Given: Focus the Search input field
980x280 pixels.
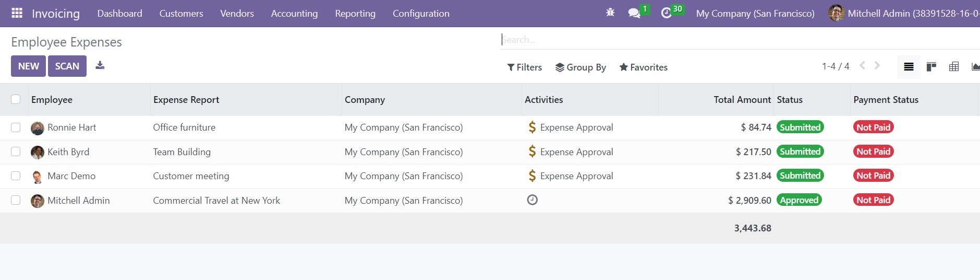Looking at the screenshot, I should coord(740,40).
